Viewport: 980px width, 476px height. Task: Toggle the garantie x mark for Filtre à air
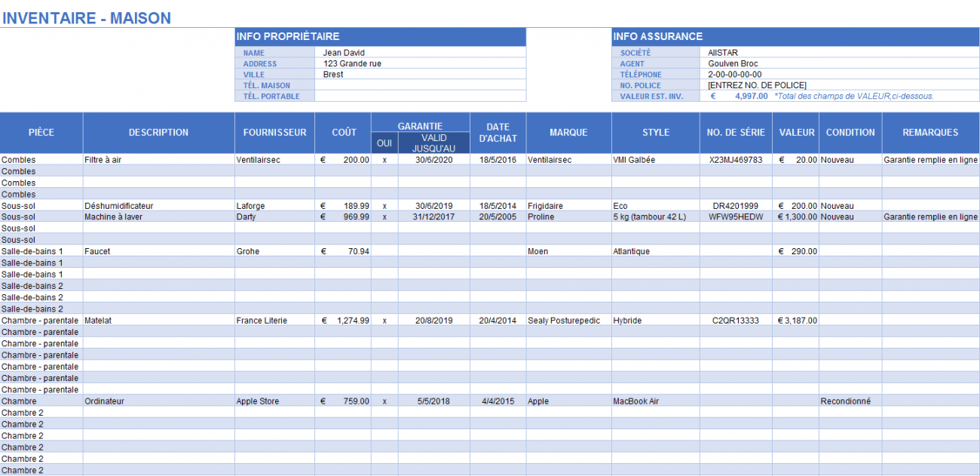[x=384, y=159]
